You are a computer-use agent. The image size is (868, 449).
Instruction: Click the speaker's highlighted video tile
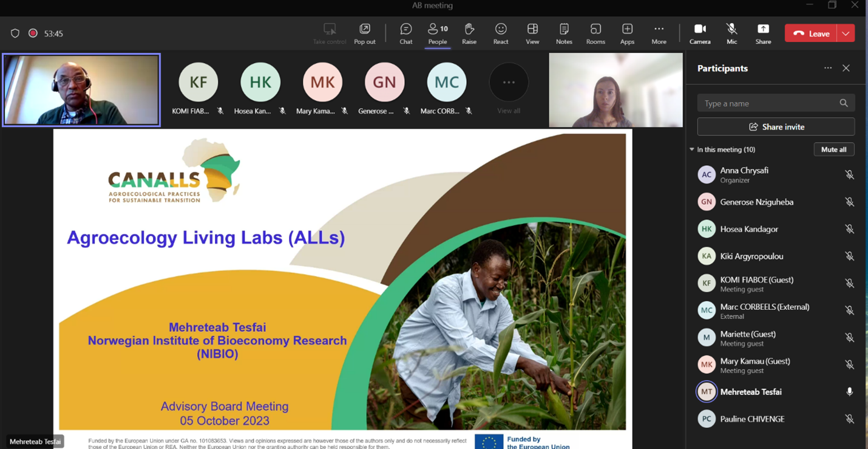pos(81,90)
